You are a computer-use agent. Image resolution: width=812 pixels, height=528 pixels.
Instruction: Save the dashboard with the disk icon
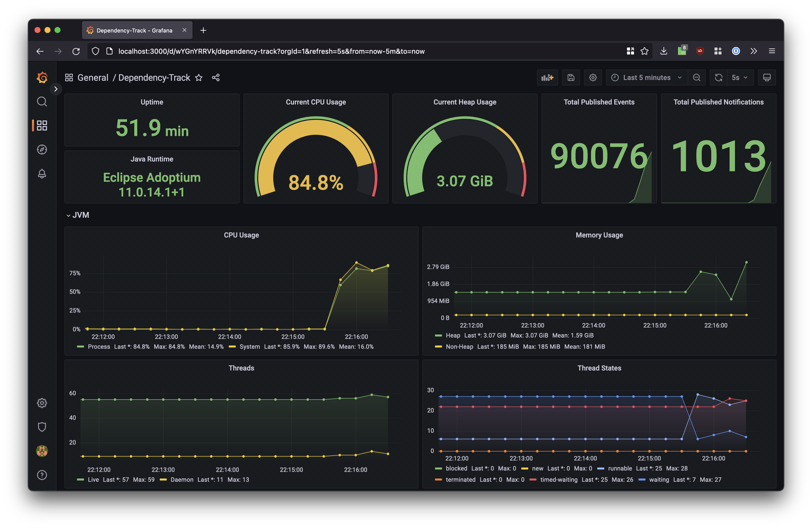571,78
